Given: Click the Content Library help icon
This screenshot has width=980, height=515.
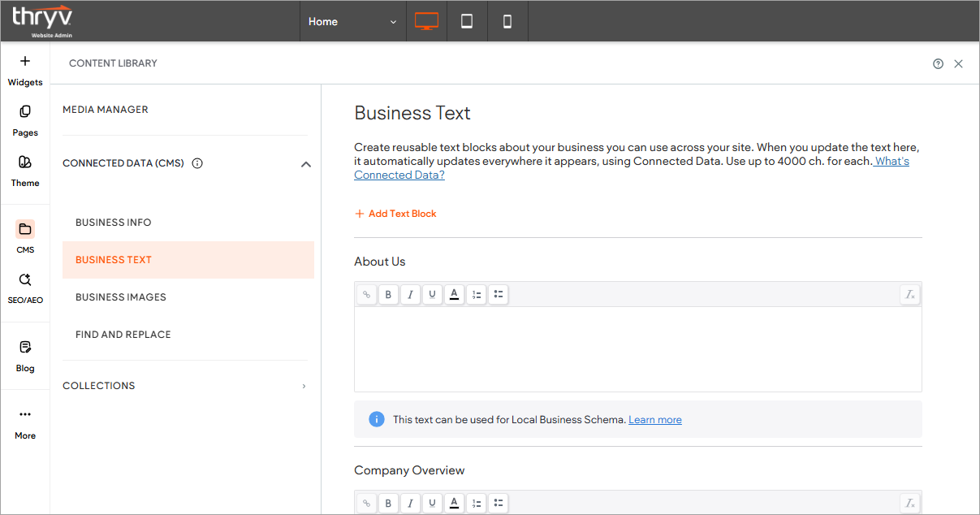Looking at the screenshot, I should click(938, 63).
